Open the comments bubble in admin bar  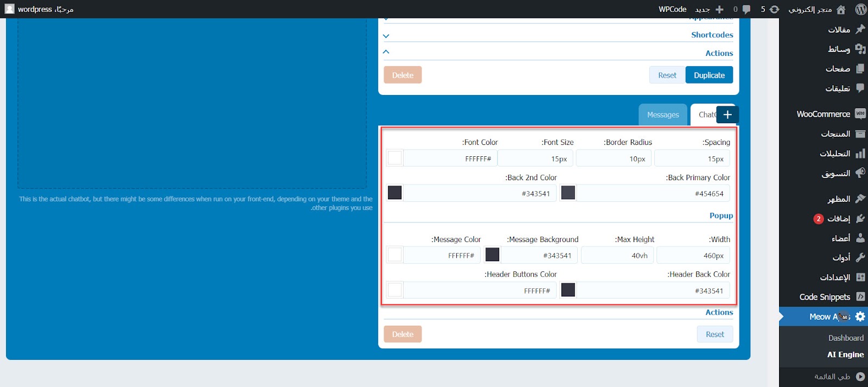746,9
